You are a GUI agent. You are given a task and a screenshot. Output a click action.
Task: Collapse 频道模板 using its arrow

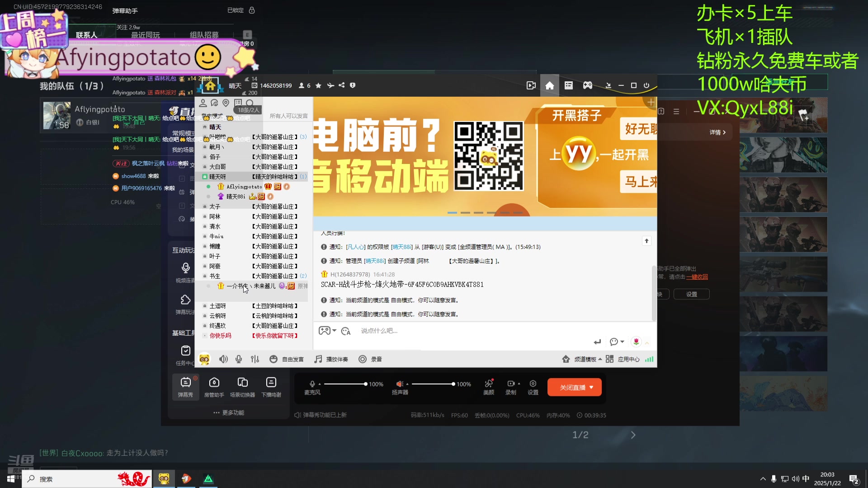pos(601,359)
